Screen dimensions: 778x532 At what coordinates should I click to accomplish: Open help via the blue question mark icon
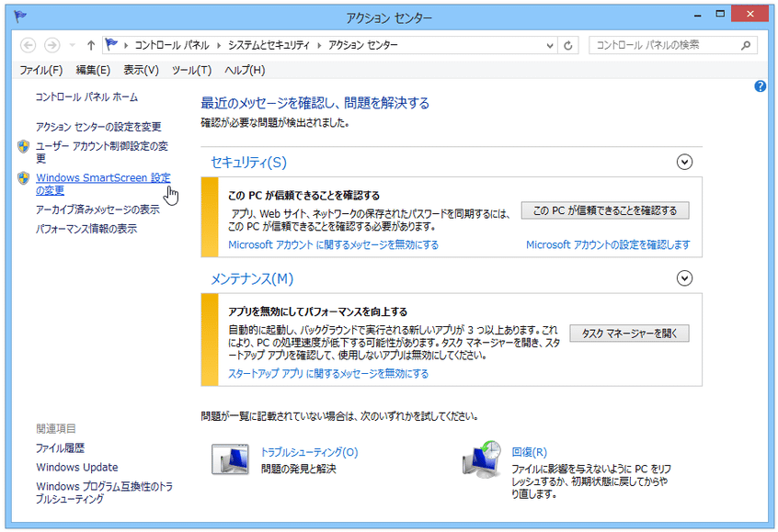[760, 86]
